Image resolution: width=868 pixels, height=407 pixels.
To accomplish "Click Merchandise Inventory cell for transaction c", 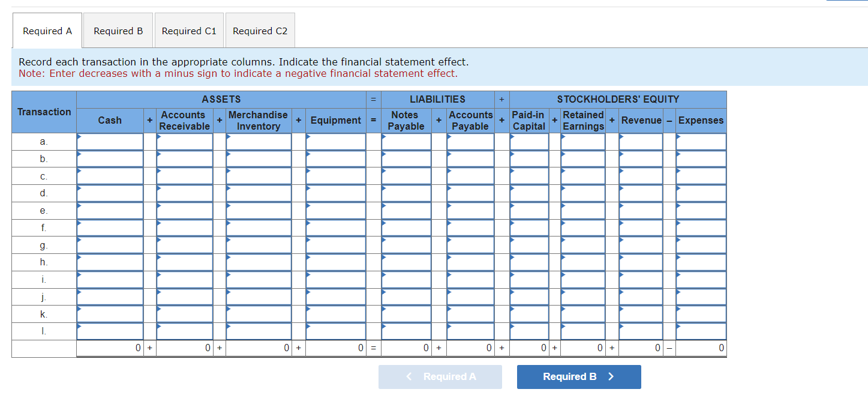I will (x=259, y=176).
